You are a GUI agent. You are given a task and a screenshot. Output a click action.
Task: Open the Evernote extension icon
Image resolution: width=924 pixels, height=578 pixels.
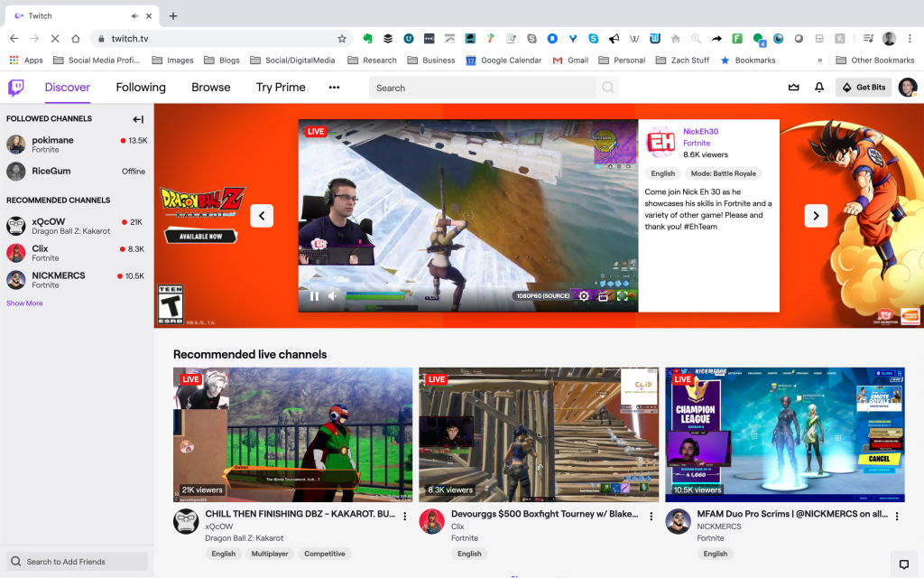(x=368, y=38)
